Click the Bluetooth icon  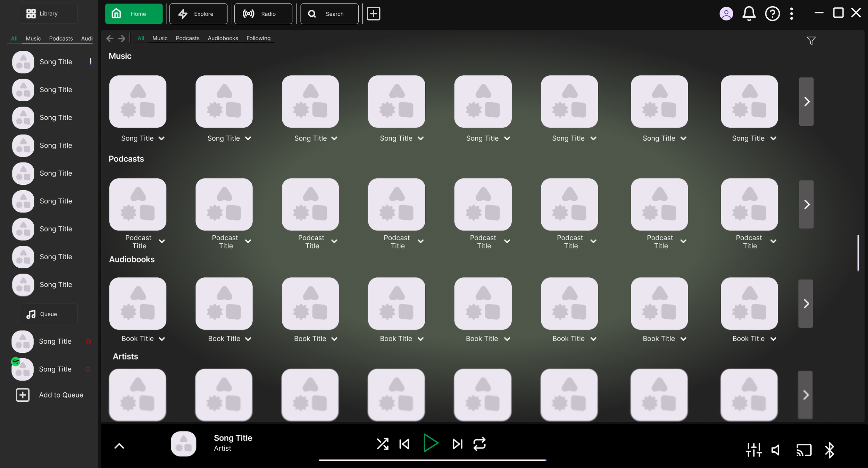(x=829, y=450)
